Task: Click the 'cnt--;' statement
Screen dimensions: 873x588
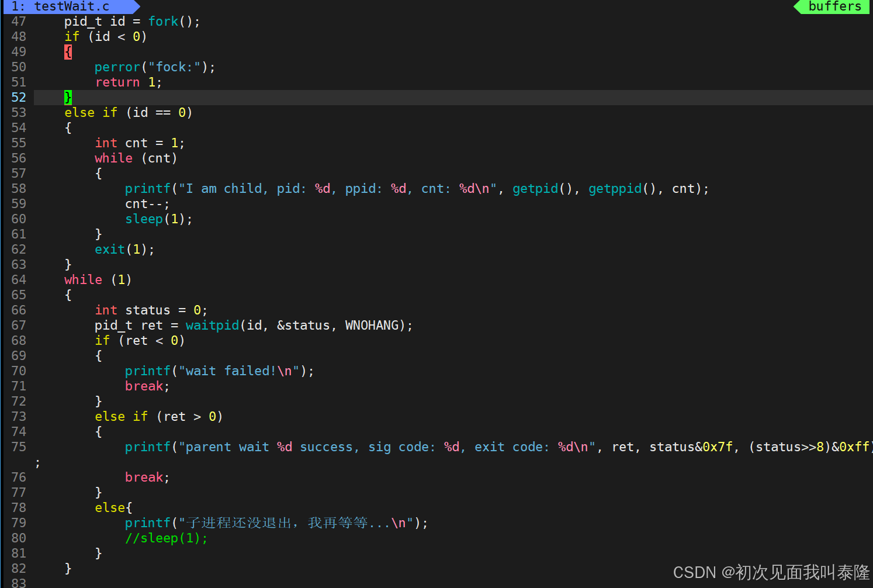Action: pos(147,204)
